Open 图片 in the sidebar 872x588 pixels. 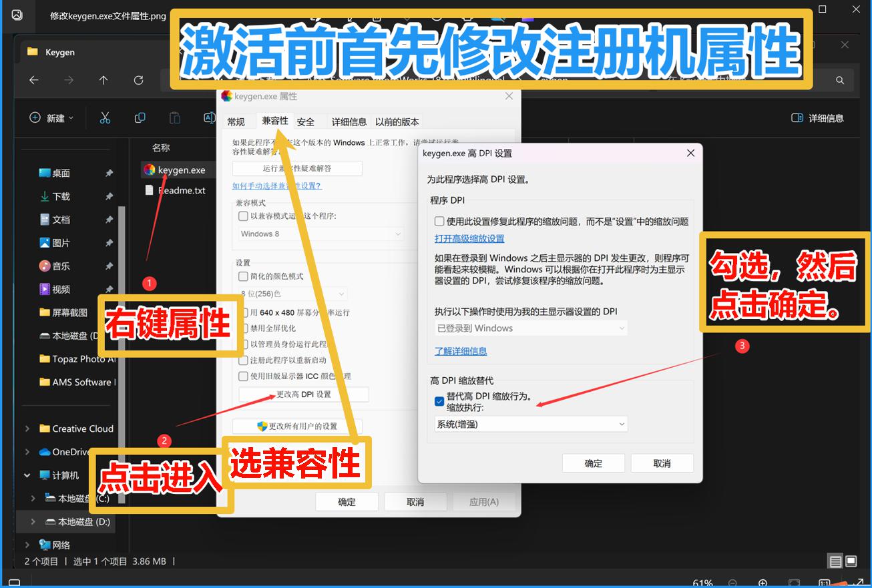(54, 243)
